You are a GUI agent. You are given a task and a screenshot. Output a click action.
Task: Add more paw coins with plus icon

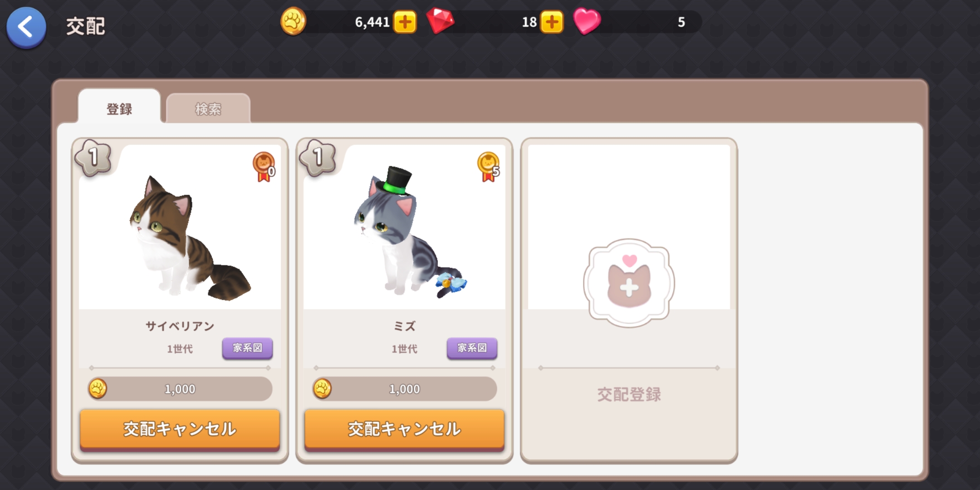pyautogui.click(x=405, y=22)
